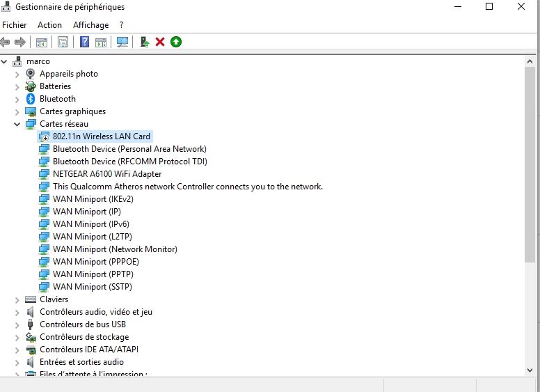The width and height of the screenshot is (540, 392).
Task: Select WAN Miniport (IP)
Action: [x=87, y=212]
